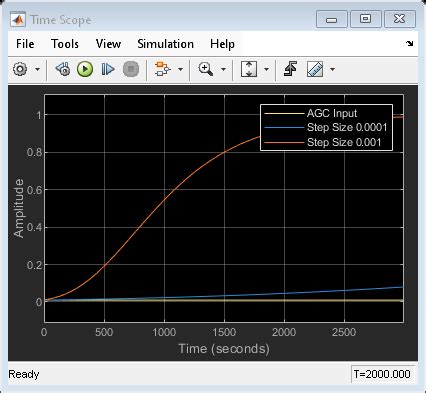Click the dock scope arrow in the menu bar

410,43
